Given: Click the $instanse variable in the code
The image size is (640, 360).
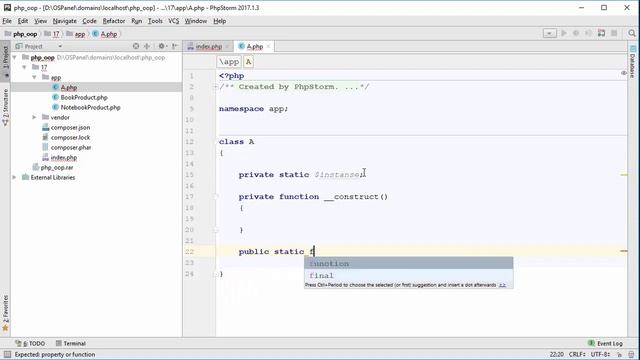Looking at the screenshot, I should tap(337, 175).
